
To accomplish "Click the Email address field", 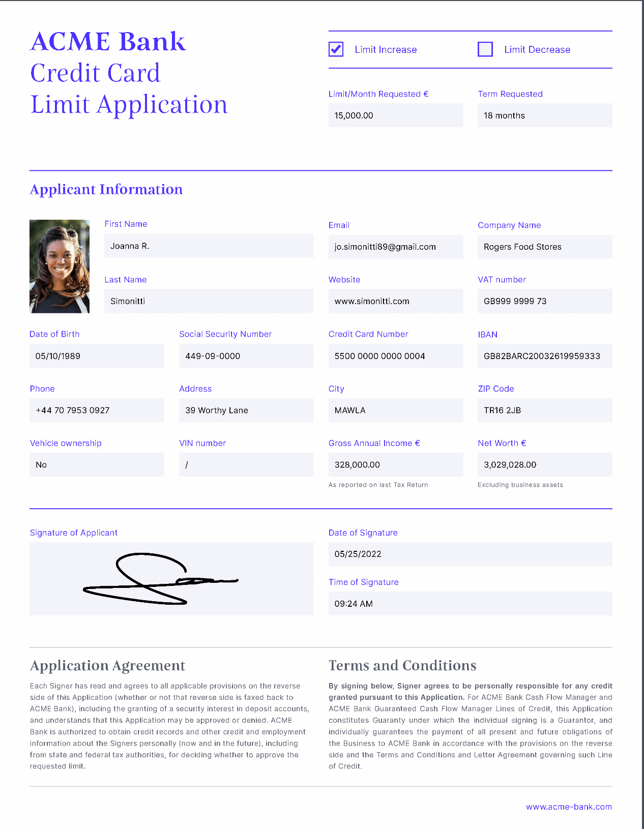I will pos(395,247).
